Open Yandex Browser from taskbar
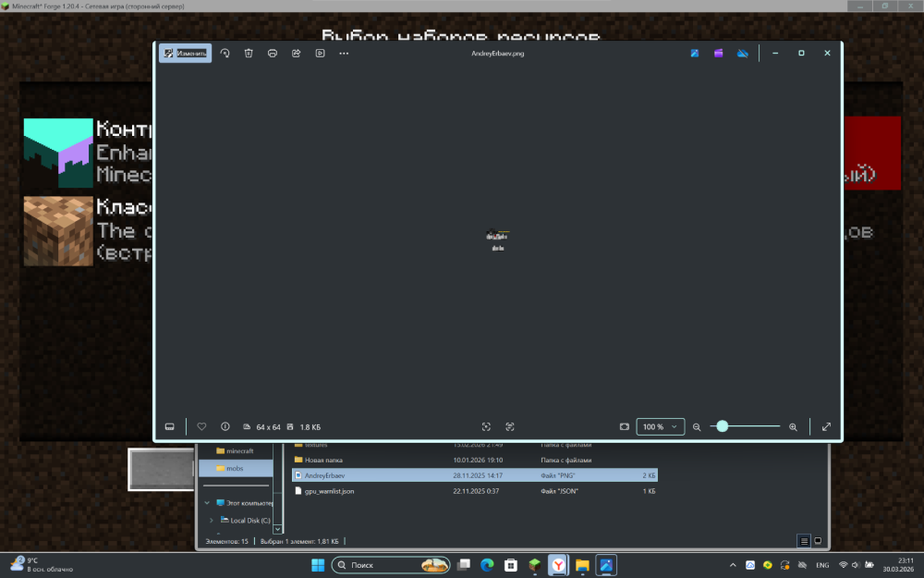924x578 pixels. point(558,565)
